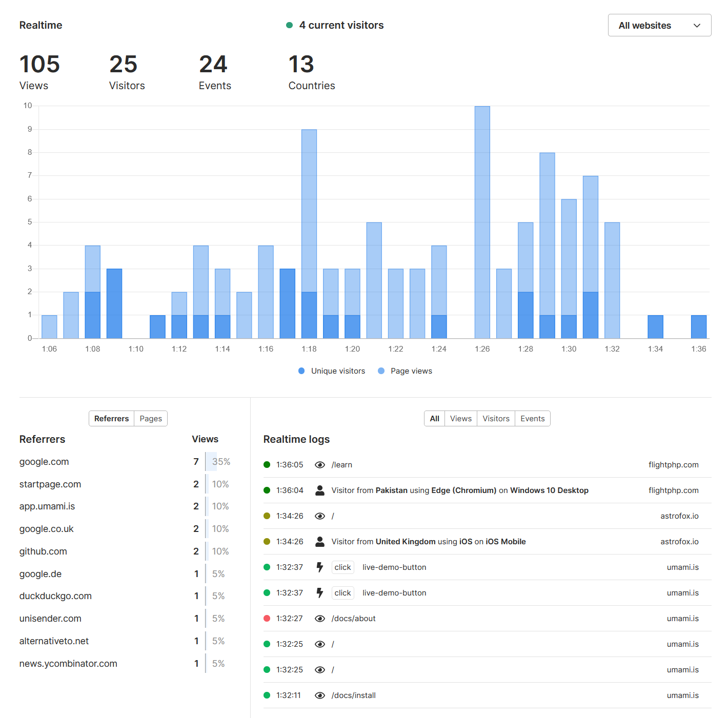The height and width of the screenshot is (718, 728).
Task: Click the eye icon beside /learn log
Action: click(x=320, y=465)
